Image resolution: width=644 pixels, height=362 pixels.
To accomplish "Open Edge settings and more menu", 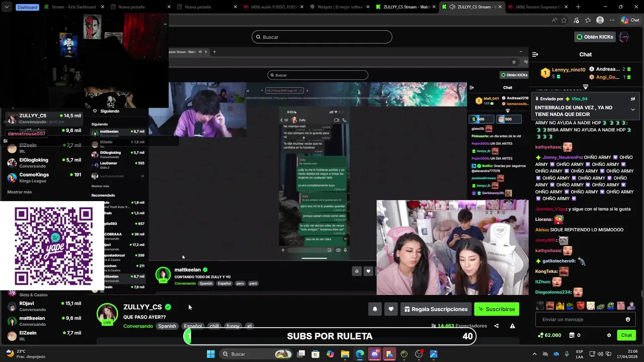I will click(612, 20).
